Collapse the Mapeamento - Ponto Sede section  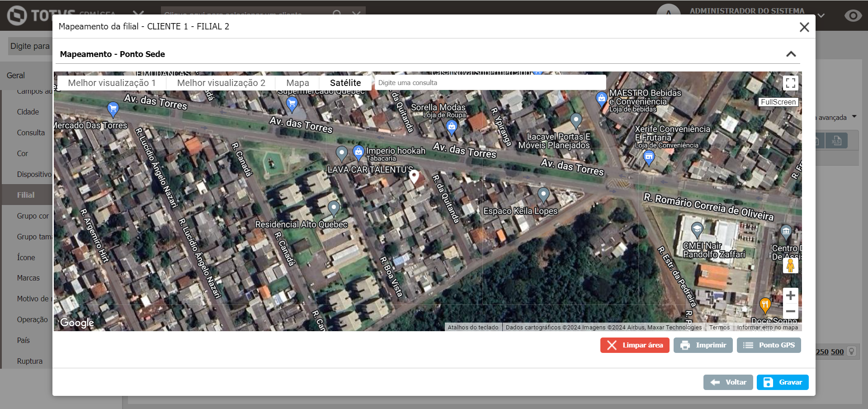[791, 54]
